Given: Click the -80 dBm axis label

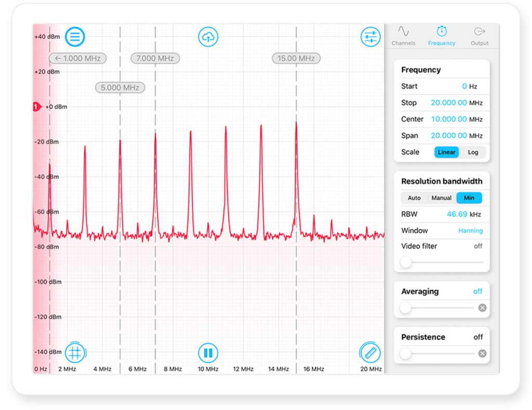Looking at the screenshot, I should [47, 247].
